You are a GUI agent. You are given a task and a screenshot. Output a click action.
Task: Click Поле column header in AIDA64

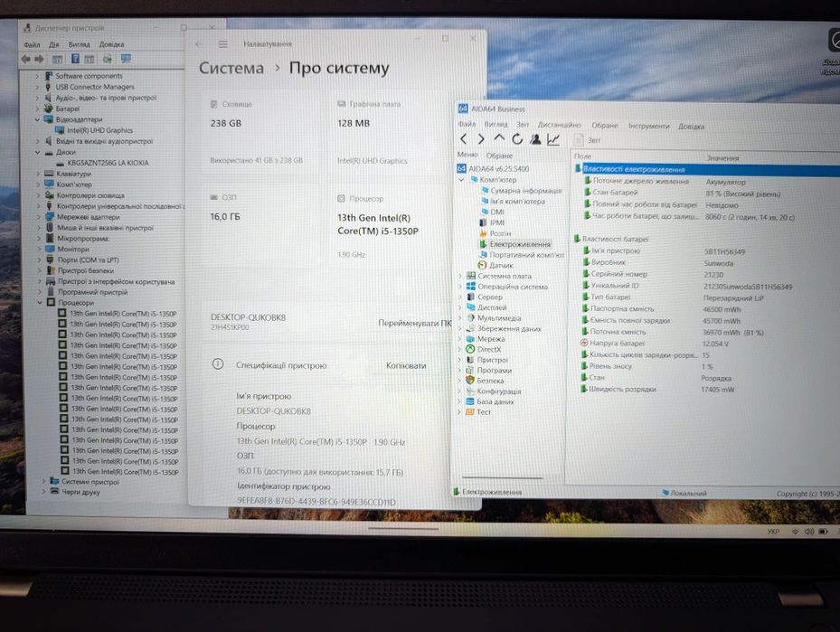coord(583,156)
